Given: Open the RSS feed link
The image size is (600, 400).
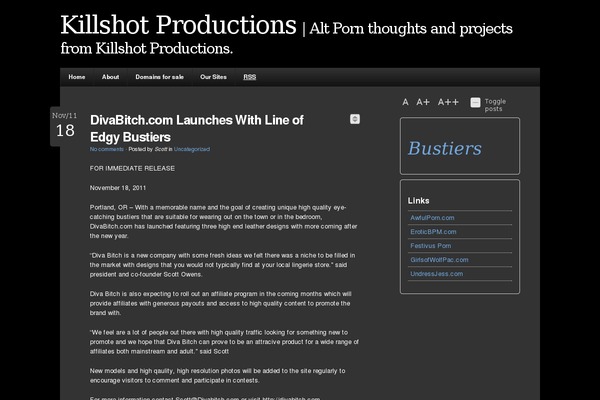Looking at the screenshot, I should point(249,77).
